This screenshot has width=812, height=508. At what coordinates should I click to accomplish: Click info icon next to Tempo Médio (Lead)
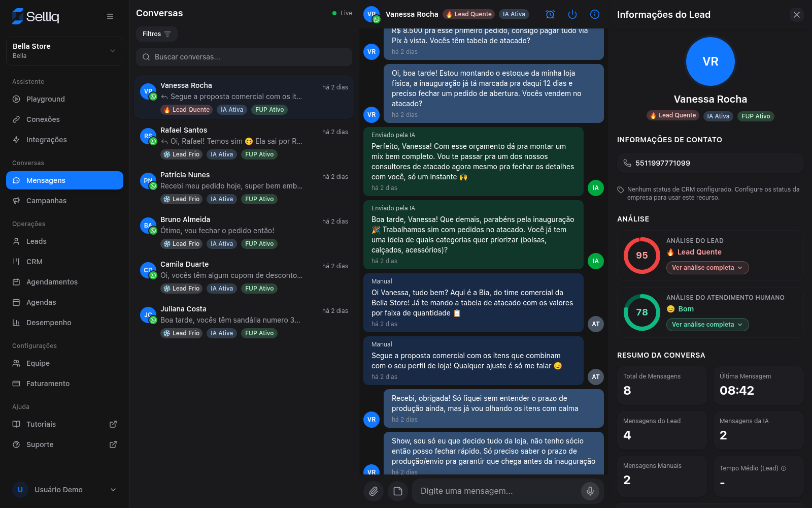pyautogui.click(x=784, y=468)
